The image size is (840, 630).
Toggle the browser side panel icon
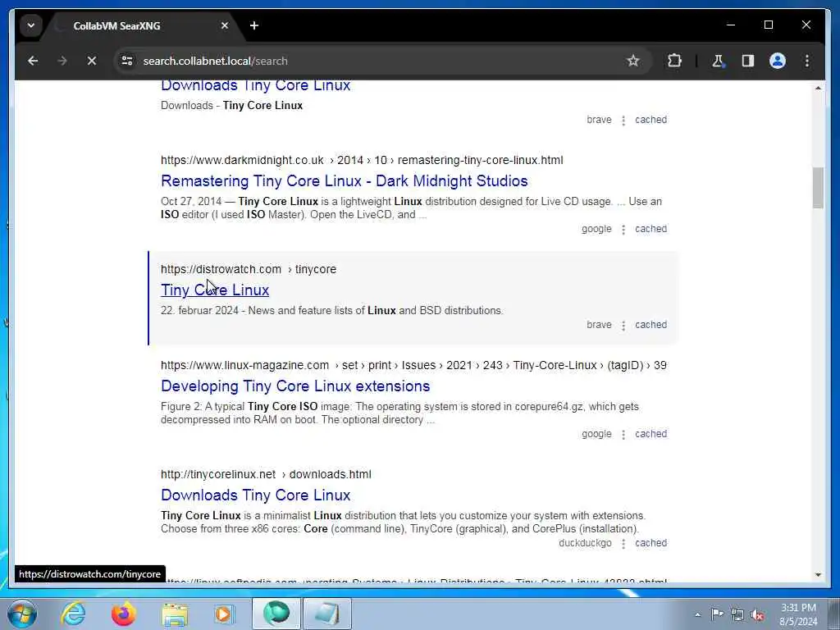pos(748,61)
